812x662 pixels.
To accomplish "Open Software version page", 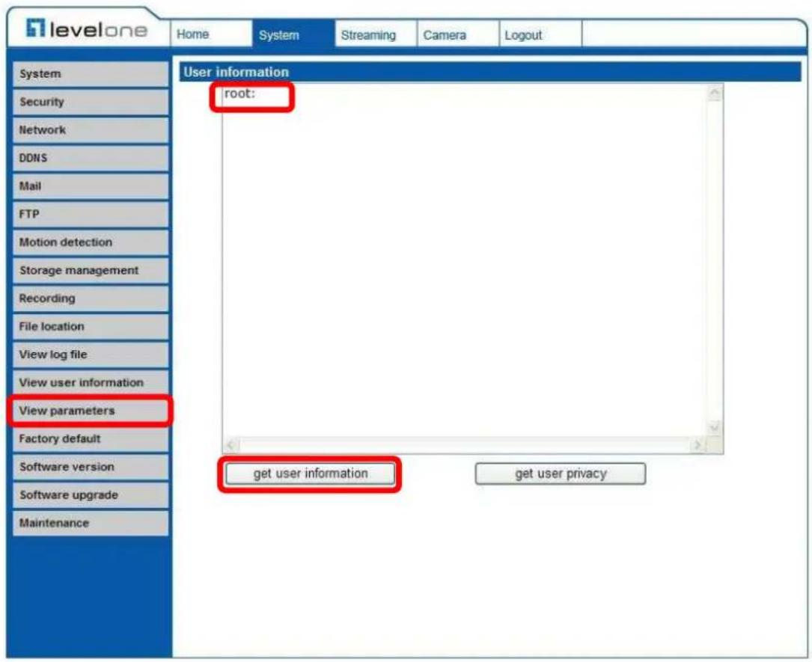I will click(91, 467).
